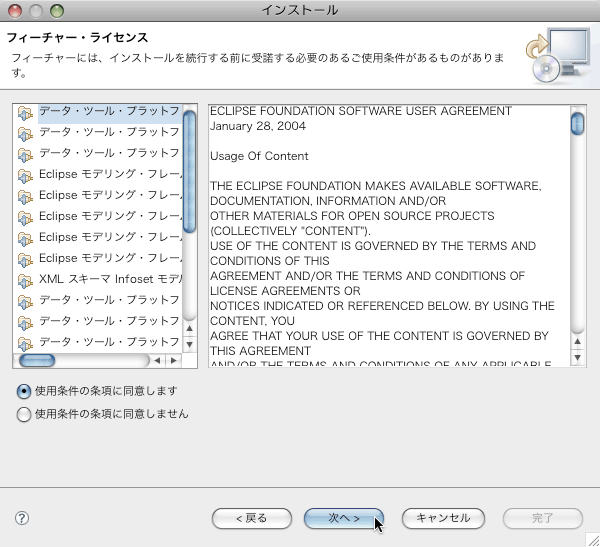Click the feature icon beside XML スキーマ Infoset
This screenshot has width=600, height=547.
pyautogui.click(x=25, y=281)
